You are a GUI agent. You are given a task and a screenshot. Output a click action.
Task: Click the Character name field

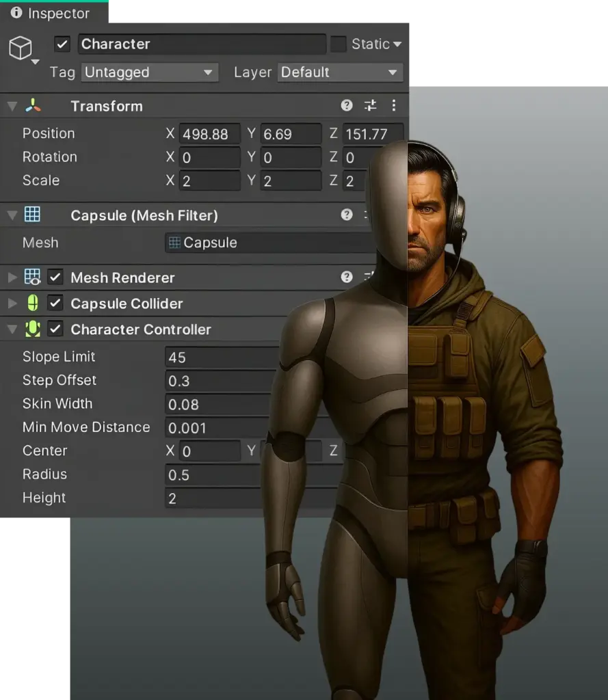point(201,44)
